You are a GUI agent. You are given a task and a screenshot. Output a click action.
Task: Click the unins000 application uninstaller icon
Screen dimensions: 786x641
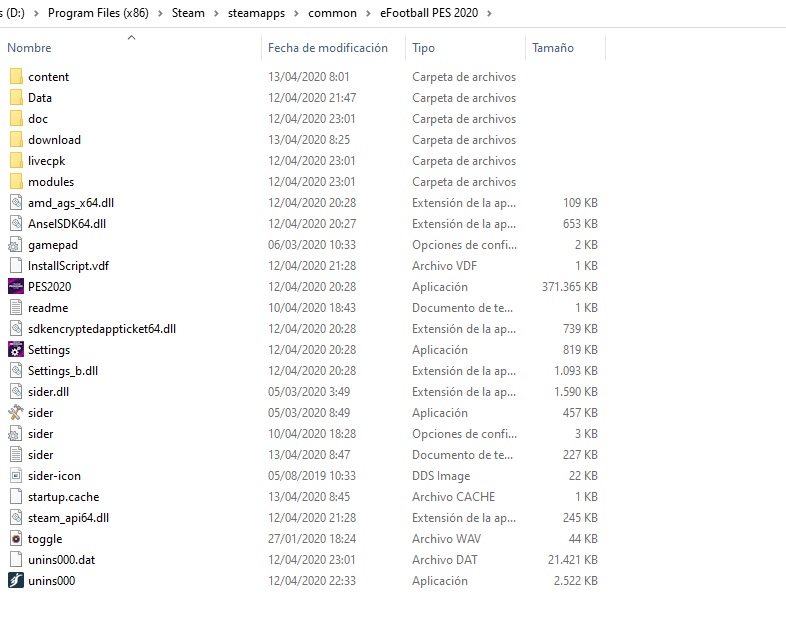16,581
